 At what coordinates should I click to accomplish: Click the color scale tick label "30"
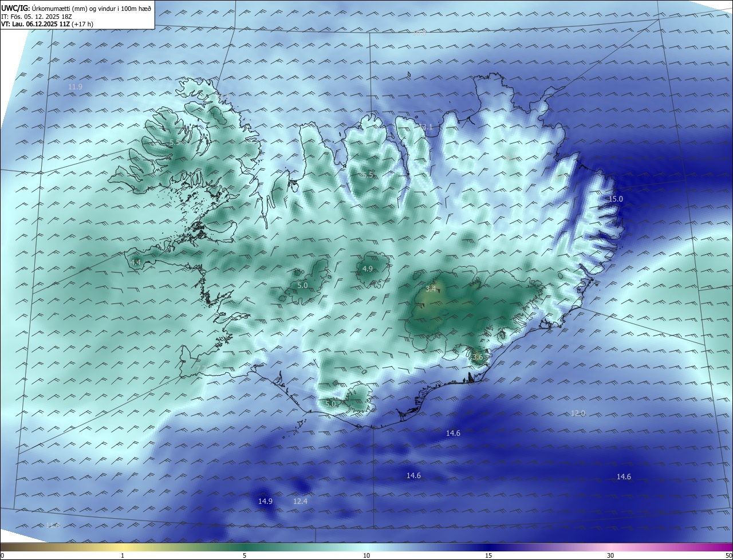click(610, 555)
